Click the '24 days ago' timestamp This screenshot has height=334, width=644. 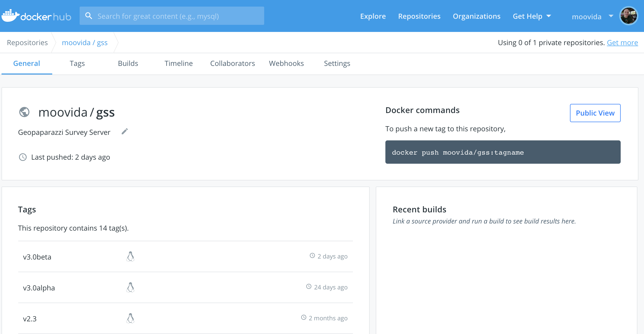click(x=331, y=287)
